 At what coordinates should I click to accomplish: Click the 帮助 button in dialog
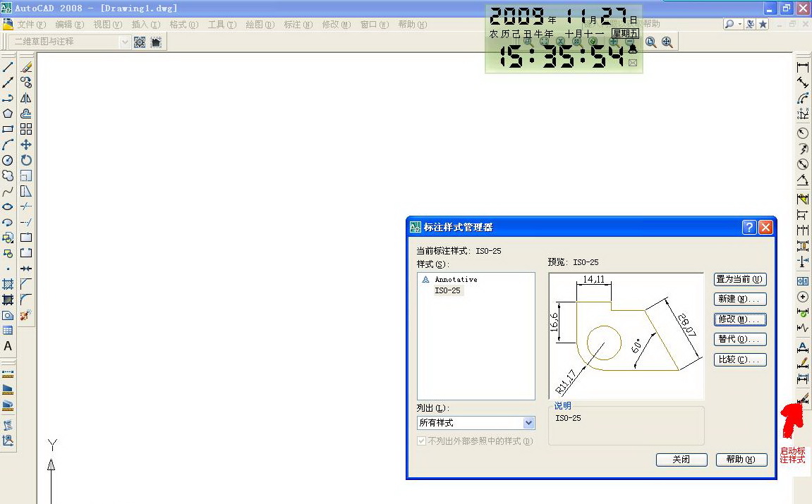point(741,460)
